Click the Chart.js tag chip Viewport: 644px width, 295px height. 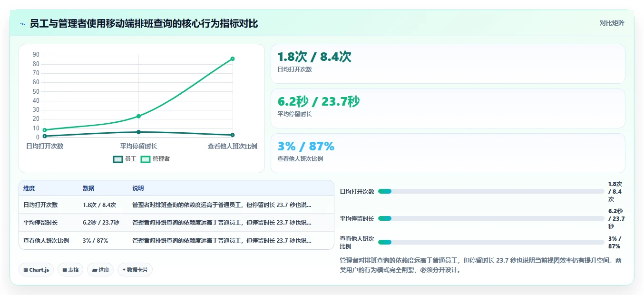(37, 270)
